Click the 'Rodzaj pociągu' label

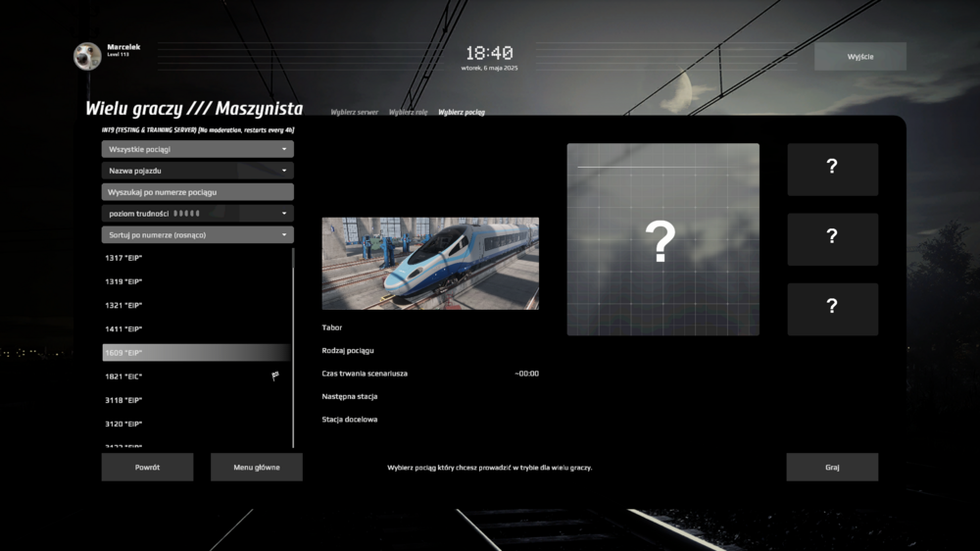pos(348,350)
